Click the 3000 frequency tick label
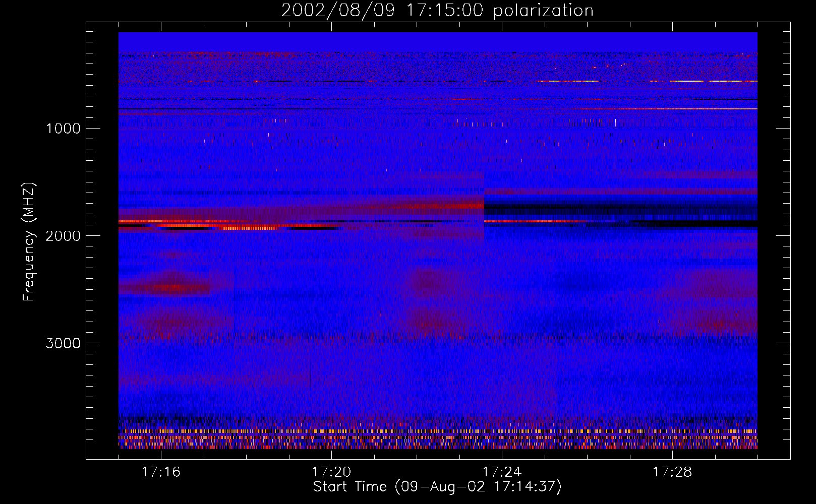 coord(63,343)
